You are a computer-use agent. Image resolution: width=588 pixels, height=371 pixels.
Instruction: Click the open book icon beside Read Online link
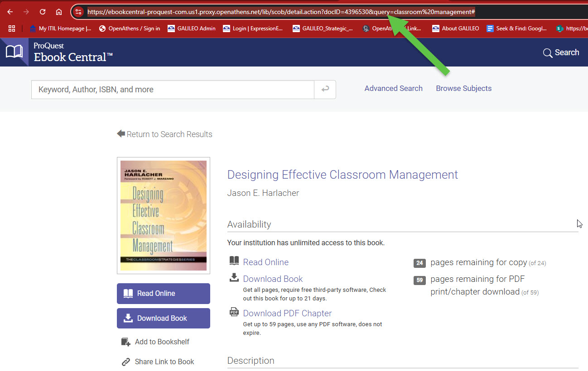(234, 261)
